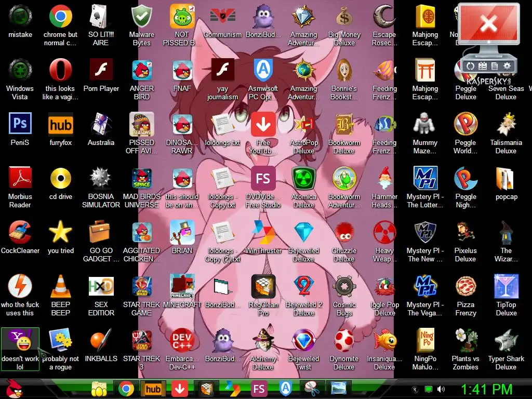The image size is (532, 399).
Task: Launch Chrome from the taskbar
Action: [x=126, y=389]
